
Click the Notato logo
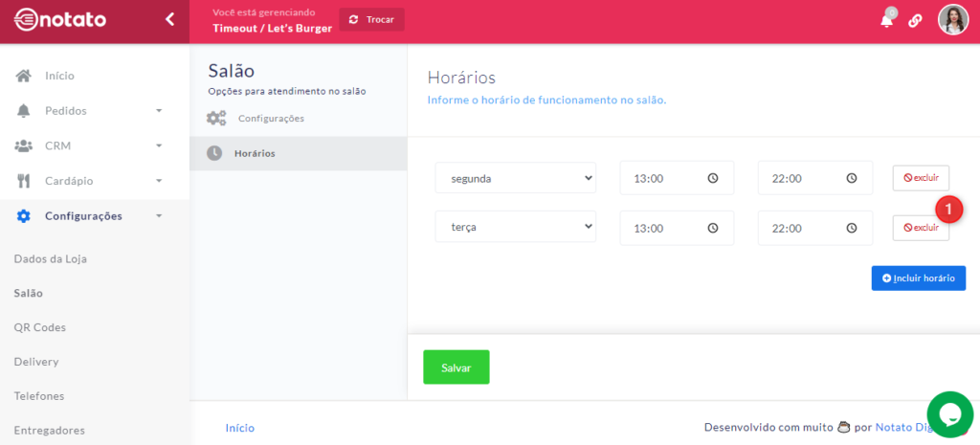click(60, 19)
